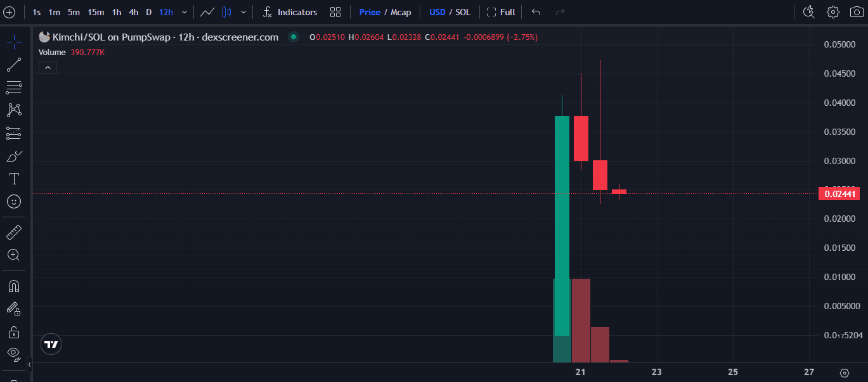Click the Volume 390.777K legend
Viewport: 868px width, 382px height.
point(72,53)
